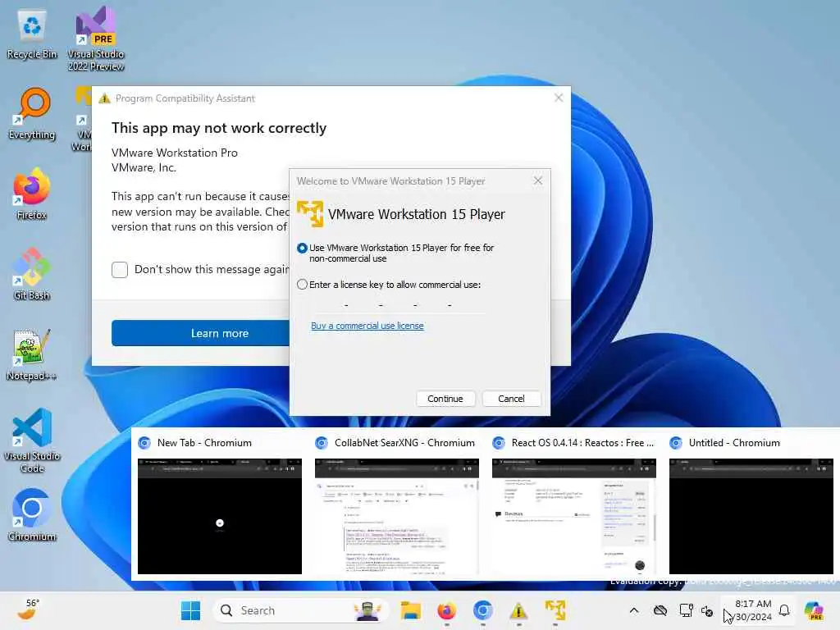The width and height of the screenshot is (840, 630).
Task: Select free non-commercial use option
Action: [x=302, y=248]
